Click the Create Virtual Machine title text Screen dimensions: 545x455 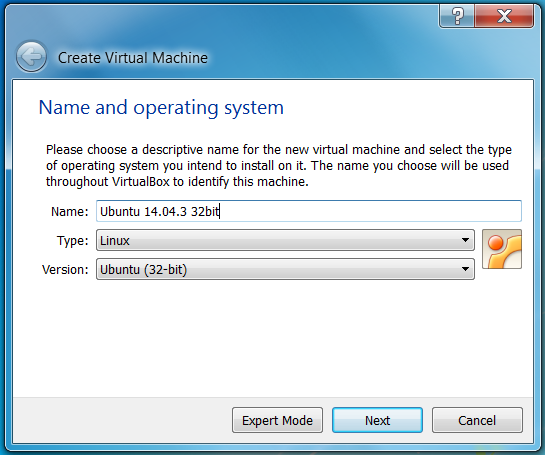(x=133, y=58)
